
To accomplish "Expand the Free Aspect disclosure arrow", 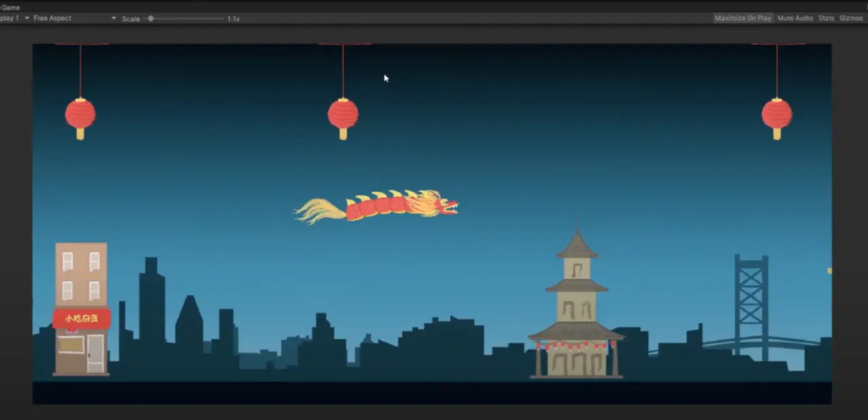I will click(x=113, y=18).
